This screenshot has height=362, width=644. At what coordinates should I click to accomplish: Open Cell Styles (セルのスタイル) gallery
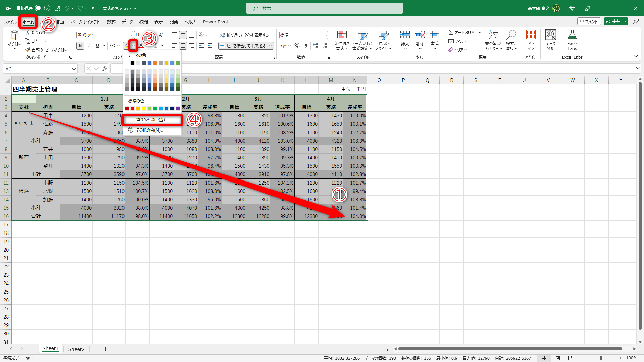tap(383, 41)
